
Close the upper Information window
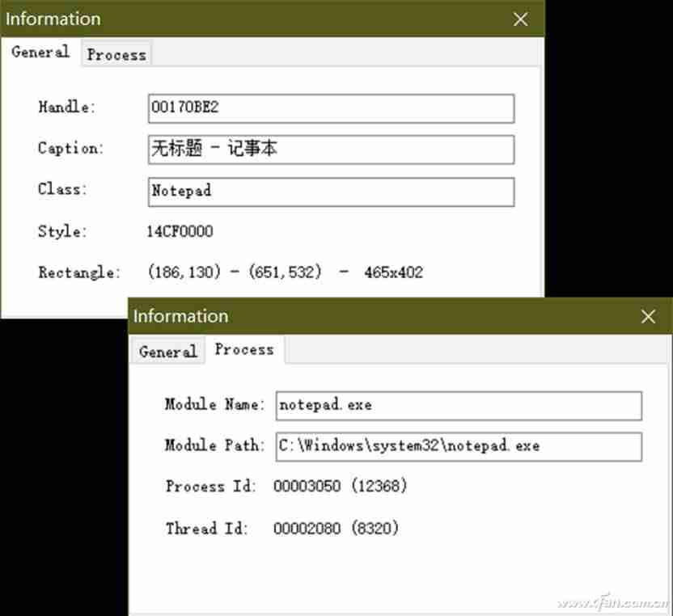521,19
